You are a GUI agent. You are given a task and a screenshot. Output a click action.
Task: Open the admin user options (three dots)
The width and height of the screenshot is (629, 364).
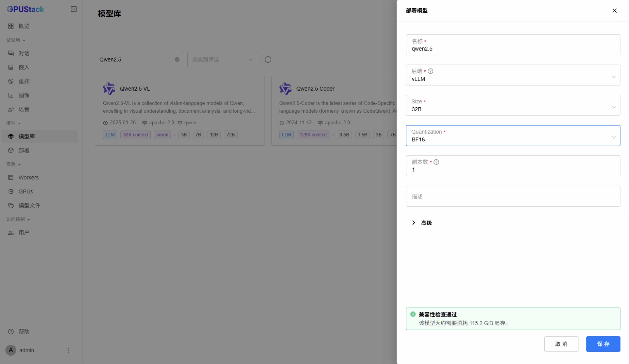(x=68, y=350)
